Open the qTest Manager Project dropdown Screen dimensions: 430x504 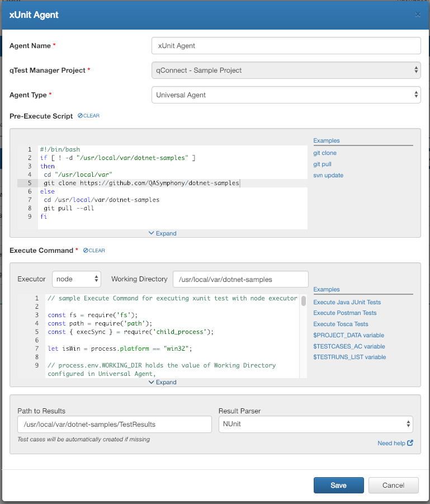coord(286,70)
